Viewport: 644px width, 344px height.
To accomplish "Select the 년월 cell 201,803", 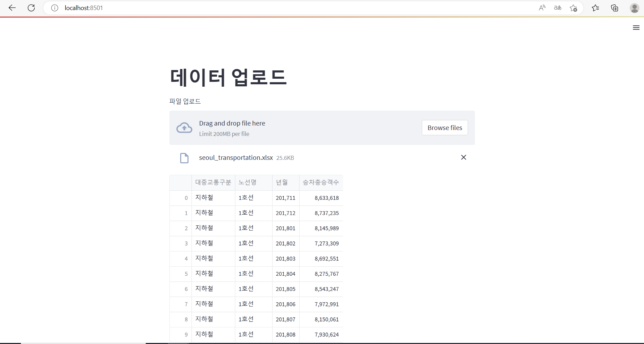I will tap(286, 259).
